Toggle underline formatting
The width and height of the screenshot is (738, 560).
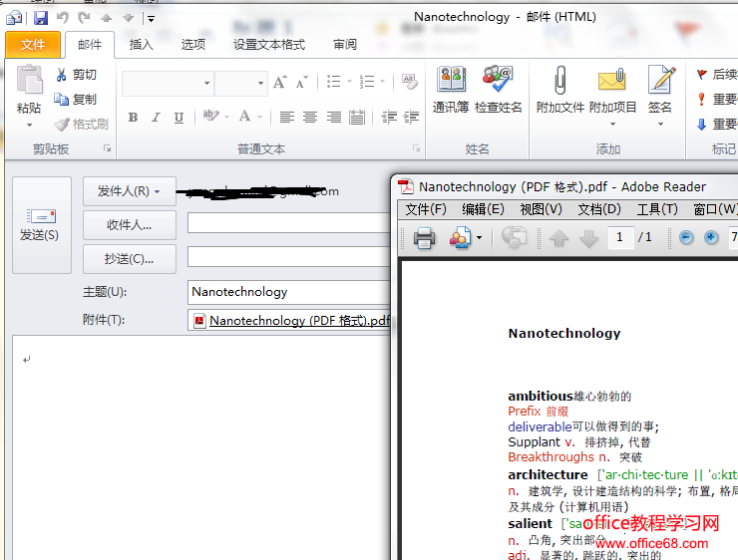tap(179, 117)
